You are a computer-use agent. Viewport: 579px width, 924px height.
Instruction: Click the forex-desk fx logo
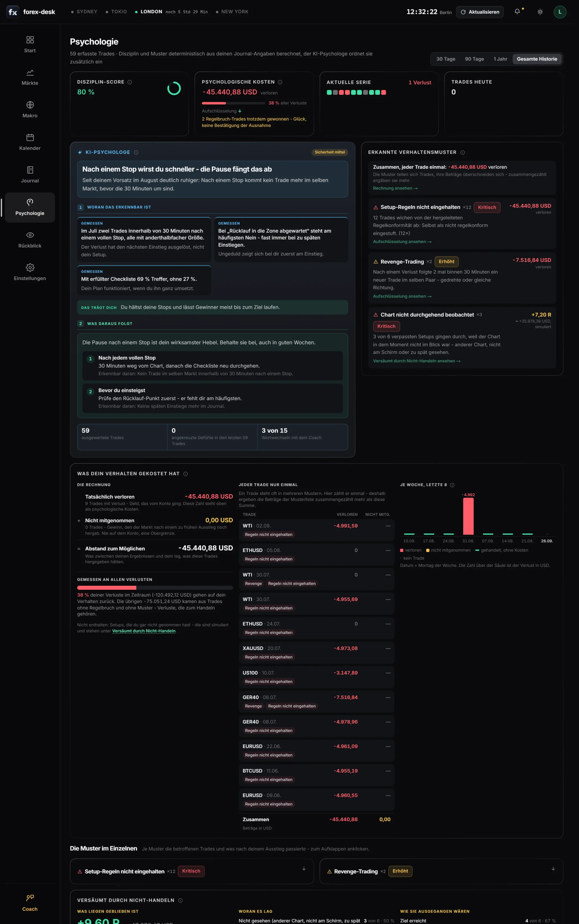pos(13,12)
